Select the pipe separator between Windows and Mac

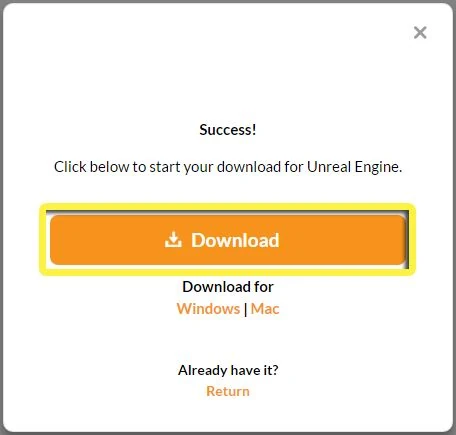pos(246,309)
